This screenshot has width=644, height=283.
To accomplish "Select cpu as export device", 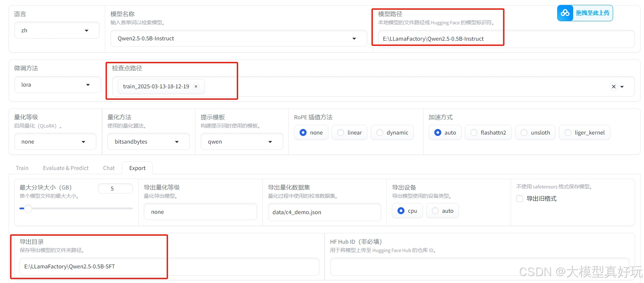I will [407, 211].
